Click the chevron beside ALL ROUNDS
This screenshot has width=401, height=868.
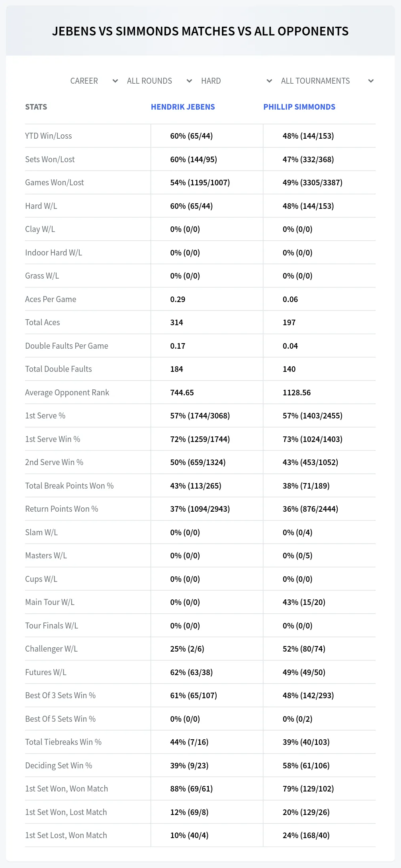(189, 81)
